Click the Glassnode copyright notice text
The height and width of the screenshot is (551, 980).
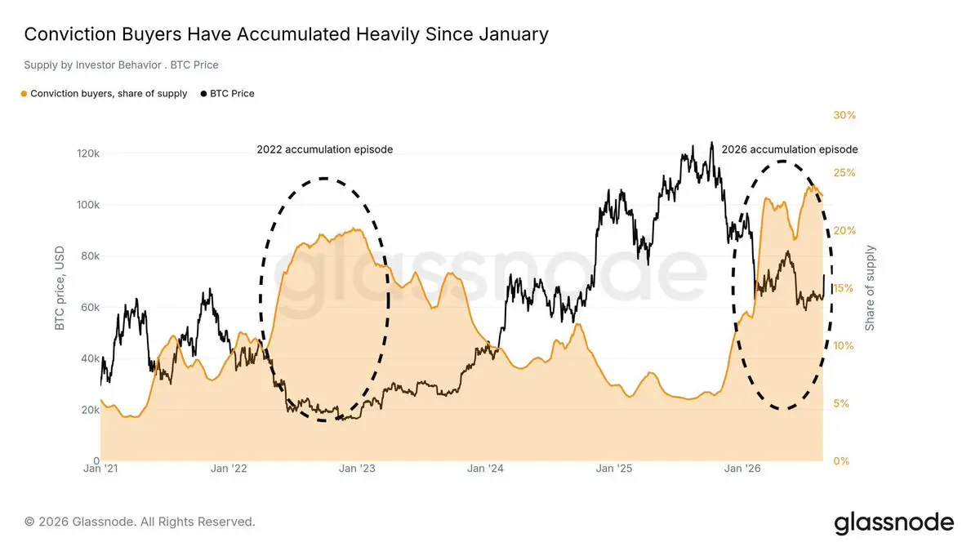[x=140, y=521]
